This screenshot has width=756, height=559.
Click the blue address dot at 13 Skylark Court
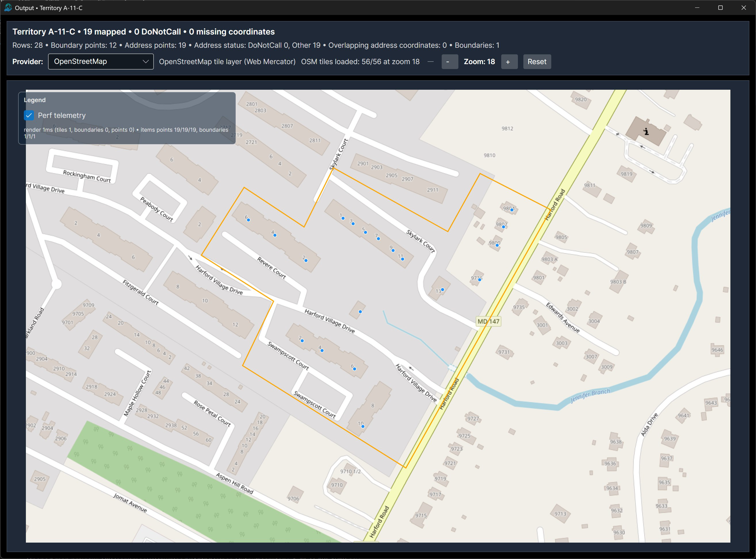tap(442, 290)
